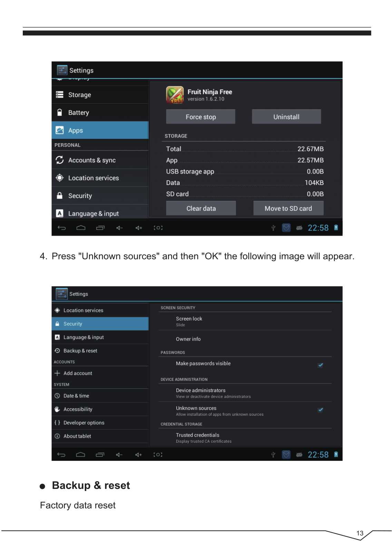Open Screen lock setting
Screen dimensions: 392x552
click(x=245, y=321)
